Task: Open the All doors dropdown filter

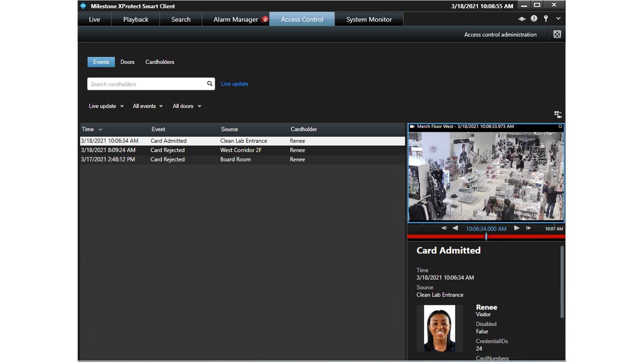Action: [x=187, y=106]
